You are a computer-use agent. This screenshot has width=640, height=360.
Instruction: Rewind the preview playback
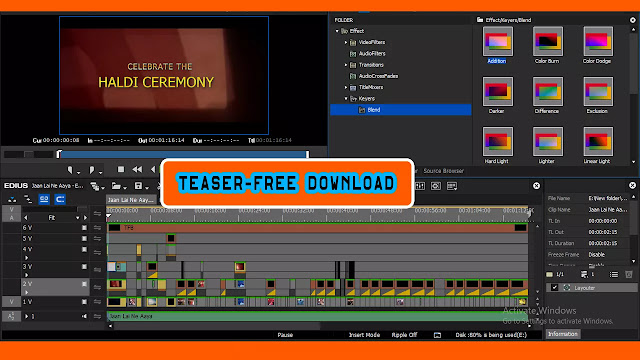click(137, 169)
